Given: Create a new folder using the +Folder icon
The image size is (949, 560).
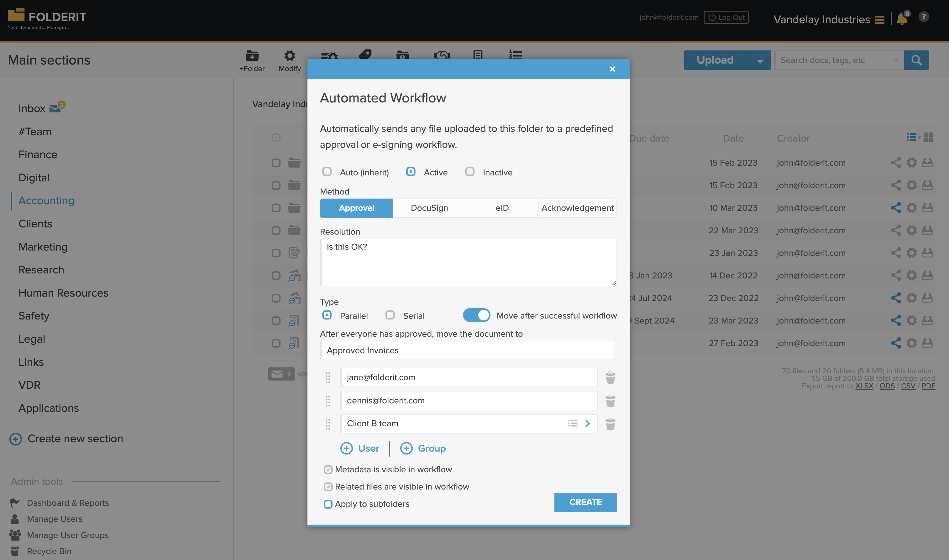Looking at the screenshot, I should point(252,57).
